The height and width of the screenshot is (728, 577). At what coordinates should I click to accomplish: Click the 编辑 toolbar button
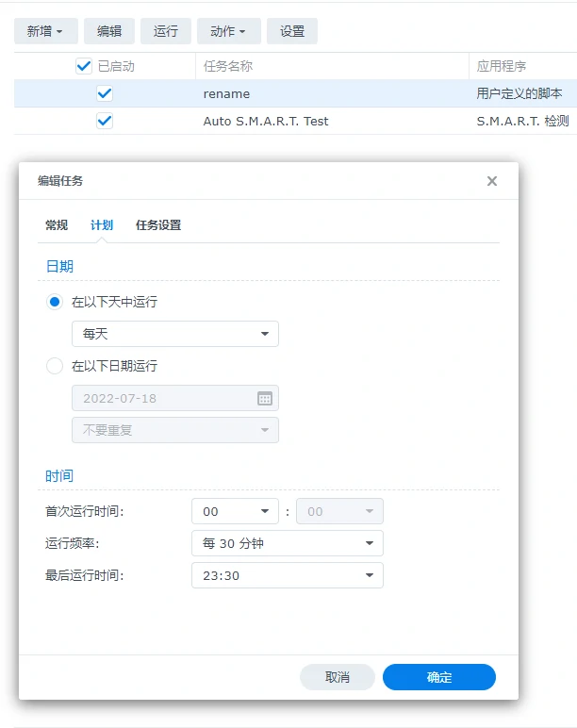pyautogui.click(x=109, y=31)
